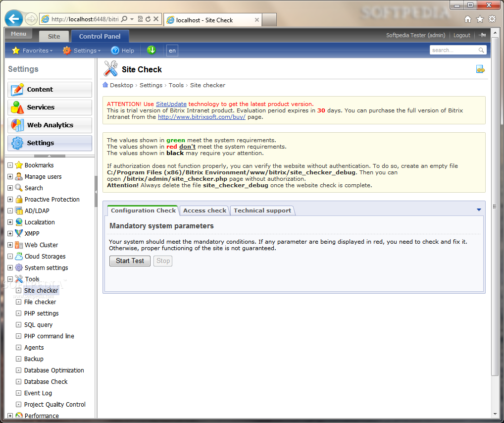504x423 pixels.
Task: Click the Help question mark icon
Action: coord(115,51)
